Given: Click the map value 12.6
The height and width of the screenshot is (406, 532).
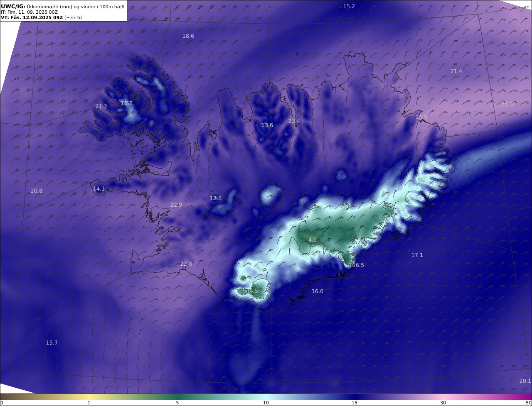Looking at the screenshot, I should [x=216, y=198].
